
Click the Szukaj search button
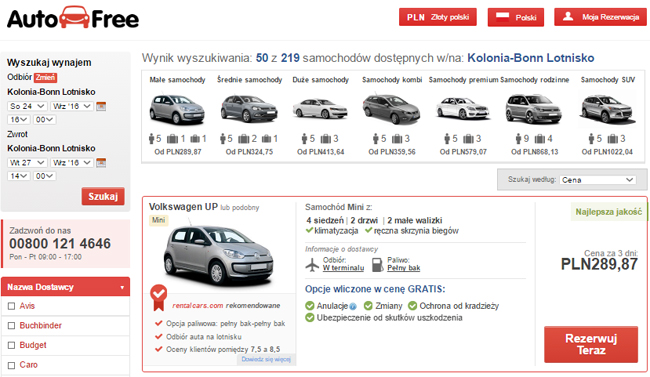pos(103,196)
